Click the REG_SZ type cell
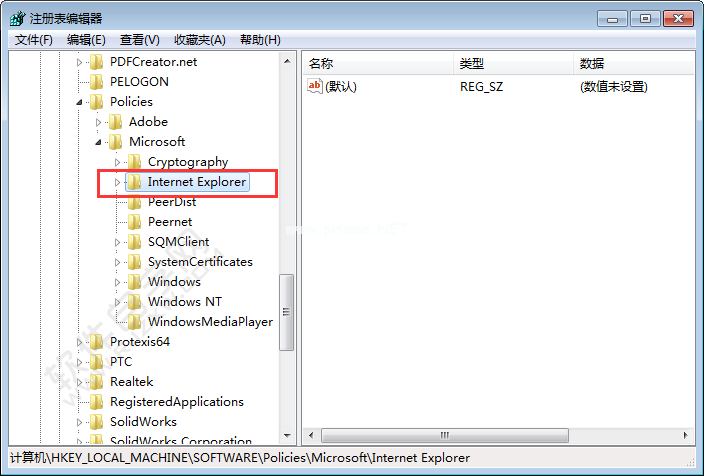Viewport: 704px width, 476px height. (481, 86)
